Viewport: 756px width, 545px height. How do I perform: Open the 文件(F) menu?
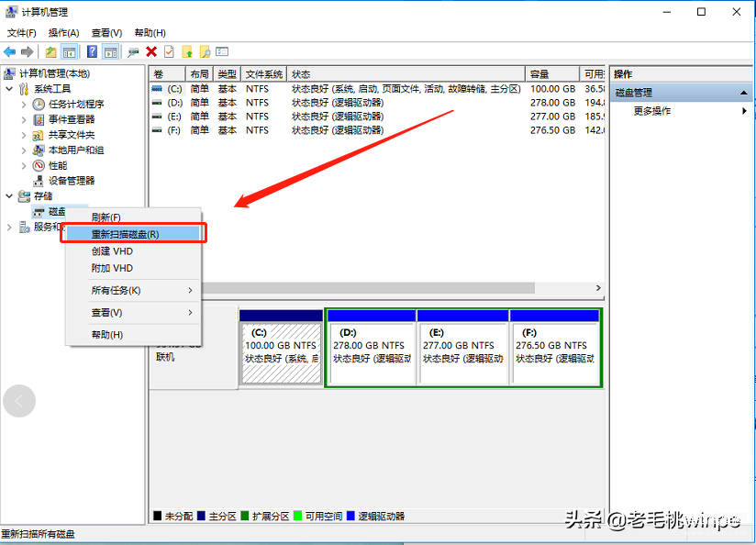pyautogui.click(x=22, y=33)
